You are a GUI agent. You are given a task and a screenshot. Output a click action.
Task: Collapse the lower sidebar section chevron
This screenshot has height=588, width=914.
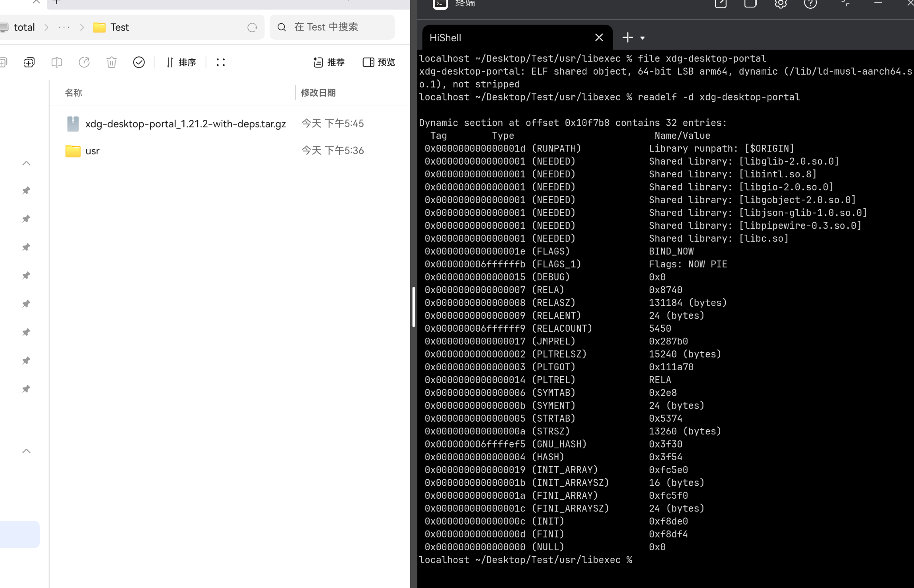[26, 451]
